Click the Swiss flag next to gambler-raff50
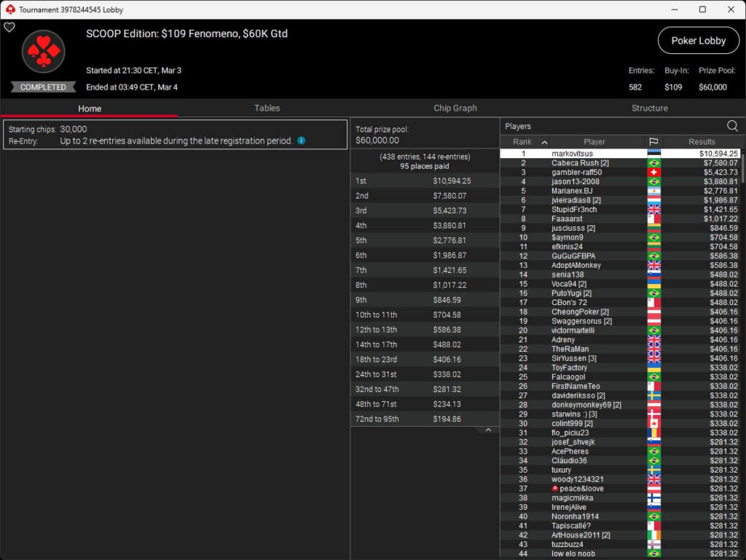The height and width of the screenshot is (560, 746). click(x=653, y=173)
